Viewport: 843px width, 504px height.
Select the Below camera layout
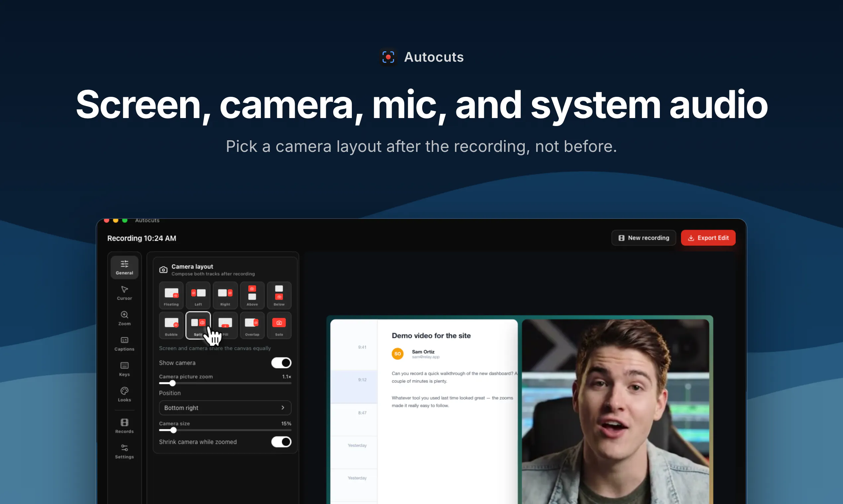(279, 295)
